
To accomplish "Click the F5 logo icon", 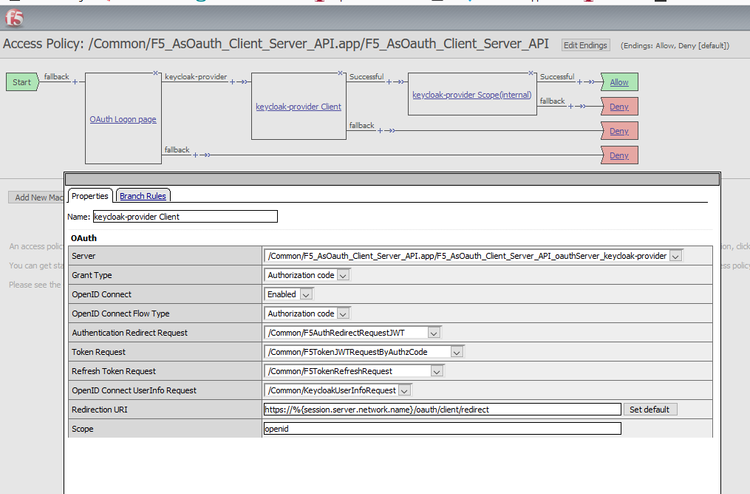I will pos(14,18).
